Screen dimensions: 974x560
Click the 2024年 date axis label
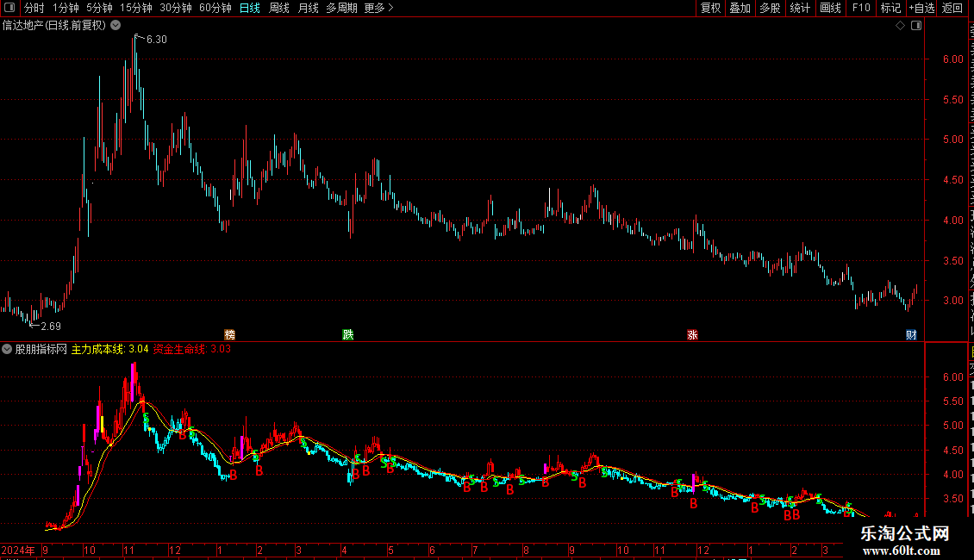(18, 550)
